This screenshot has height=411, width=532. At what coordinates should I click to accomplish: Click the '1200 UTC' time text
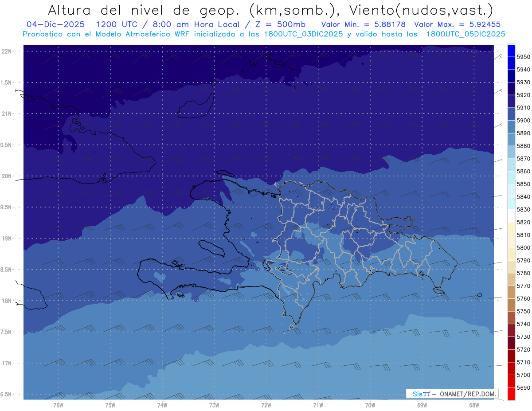pos(117,25)
